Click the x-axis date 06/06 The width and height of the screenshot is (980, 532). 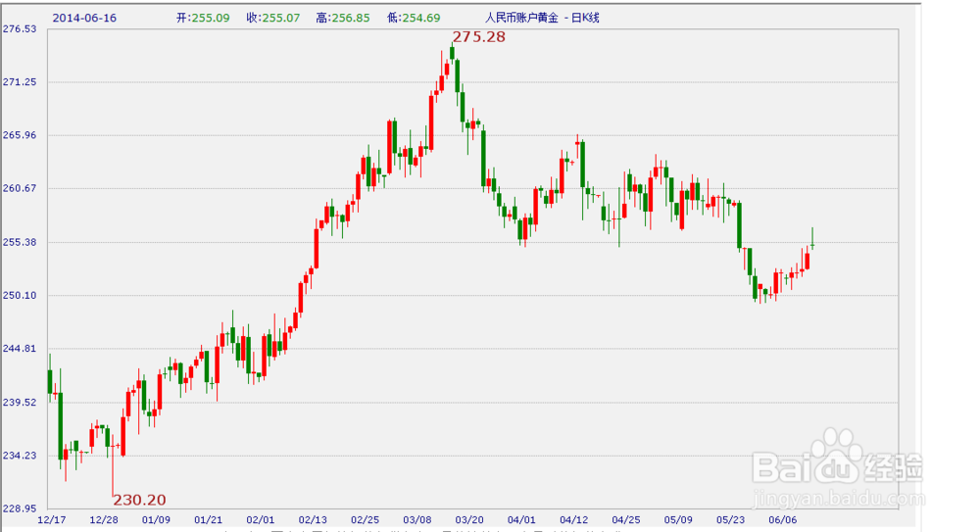[x=782, y=520]
